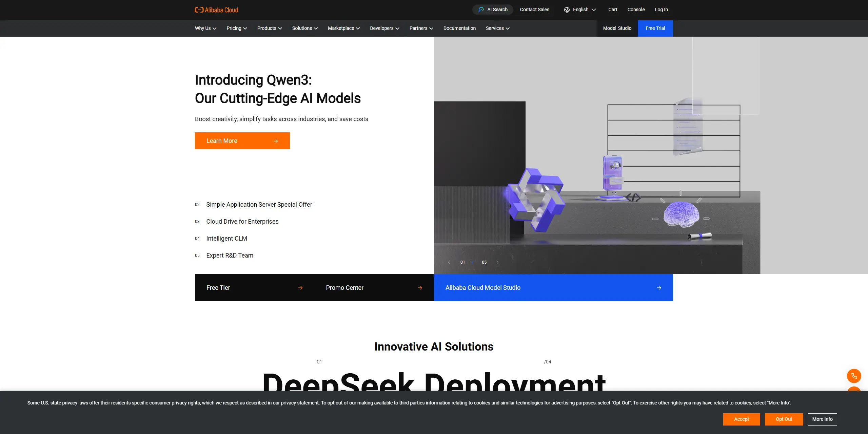Open the Model Studio tab
Viewport: 868px width, 434px height.
click(617, 28)
